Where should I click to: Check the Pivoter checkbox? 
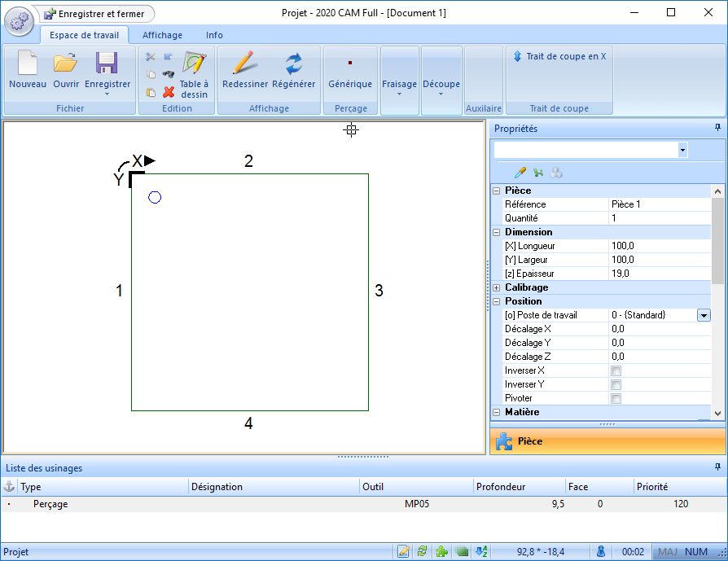pos(616,399)
